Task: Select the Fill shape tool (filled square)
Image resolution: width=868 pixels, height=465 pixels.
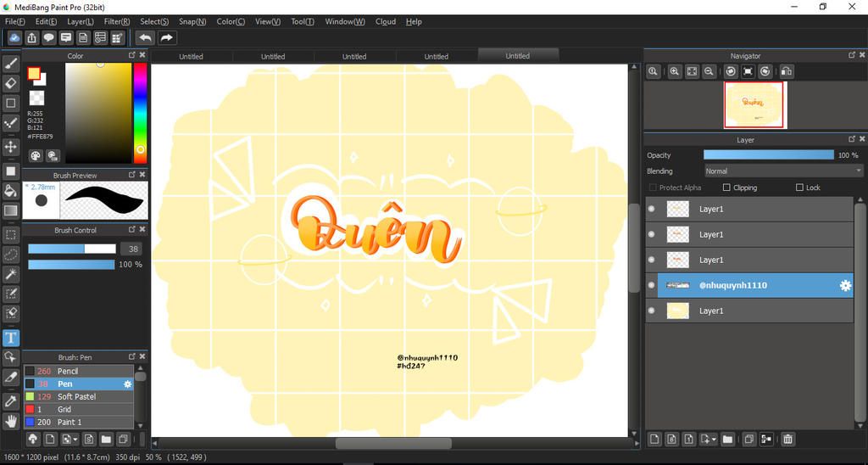Action: (10, 171)
